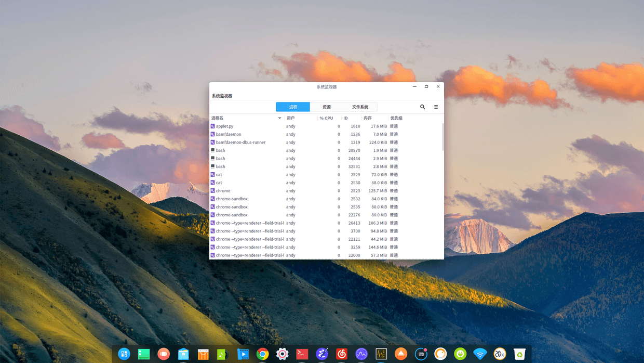The width and height of the screenshot is (644, 363).
Task: Open the green music player dock icon
Action: click(x=223, y=354)
